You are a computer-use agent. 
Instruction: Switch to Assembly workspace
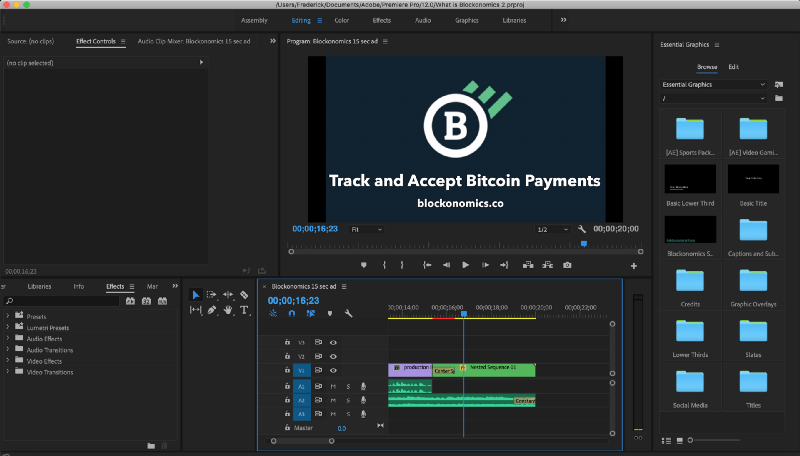click(x=254, y=20)
